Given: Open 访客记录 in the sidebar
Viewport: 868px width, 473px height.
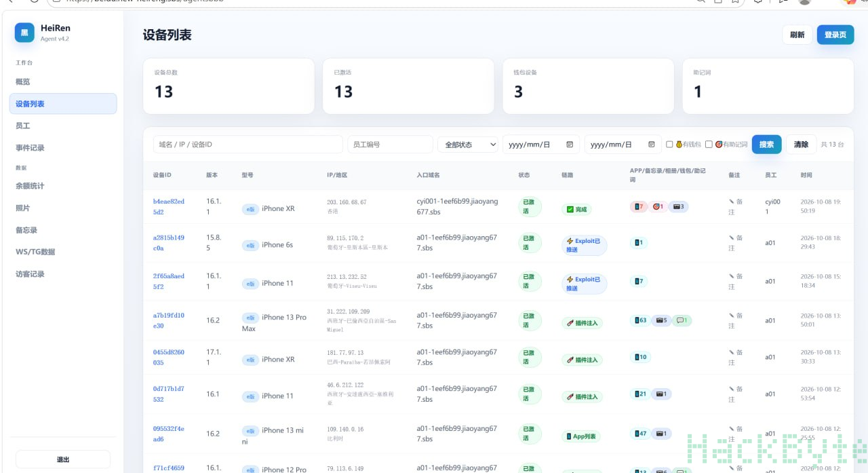Looking at the screenshot, I should [x=62, y=274].
